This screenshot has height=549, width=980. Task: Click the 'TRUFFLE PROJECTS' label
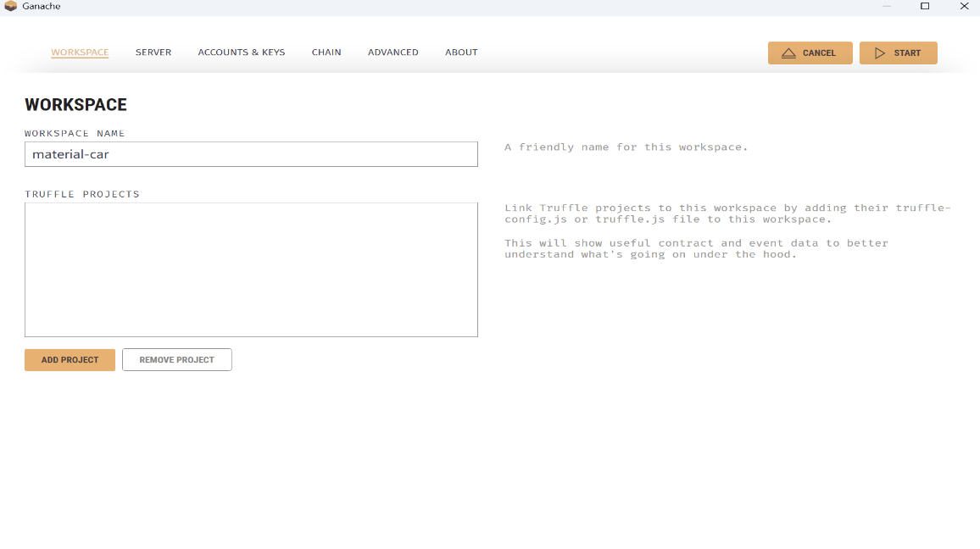(x=82, y=194)
